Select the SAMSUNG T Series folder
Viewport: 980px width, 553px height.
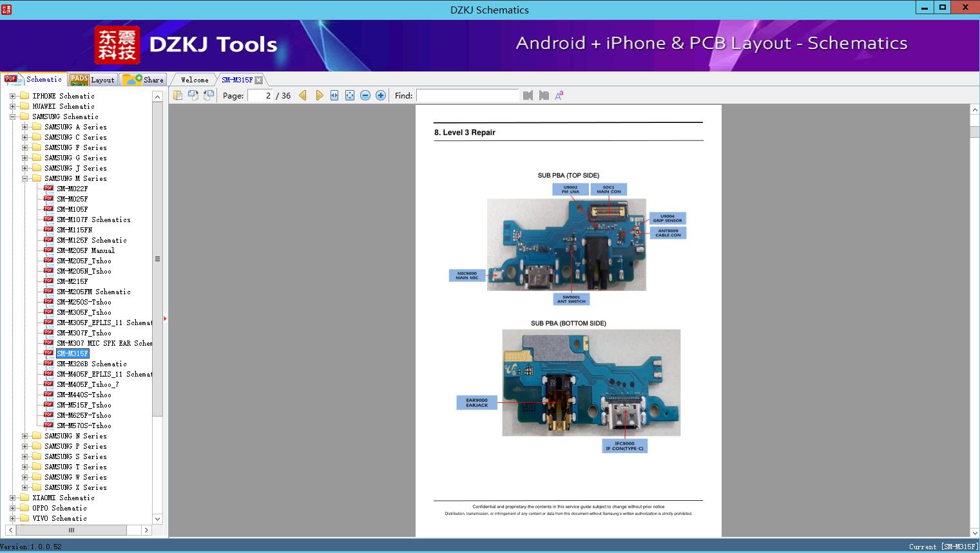(x=75, y=467)
